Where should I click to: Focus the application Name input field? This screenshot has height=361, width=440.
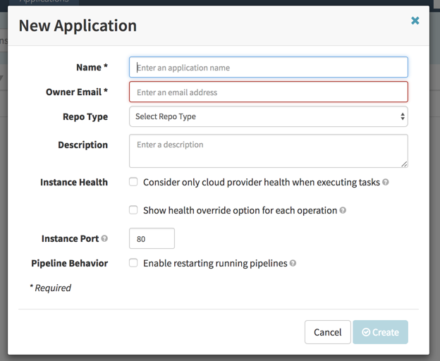point(268,67)
